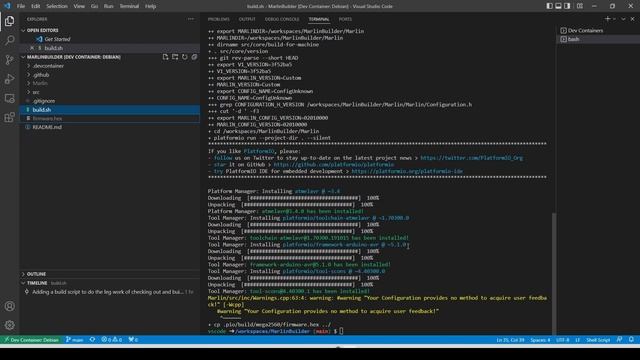Toggle the panel layout icon
Image resolution: width=640 pixels, height=360 pixels.
[558, 6]
